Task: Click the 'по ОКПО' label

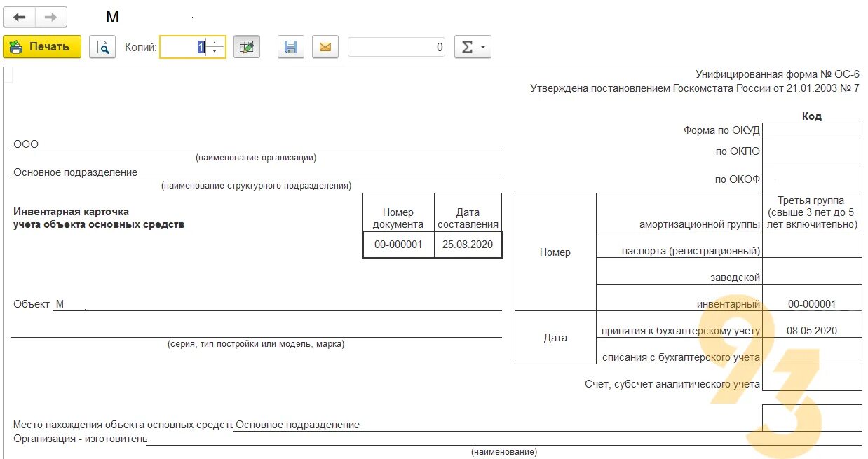Action: pos(738,151)
